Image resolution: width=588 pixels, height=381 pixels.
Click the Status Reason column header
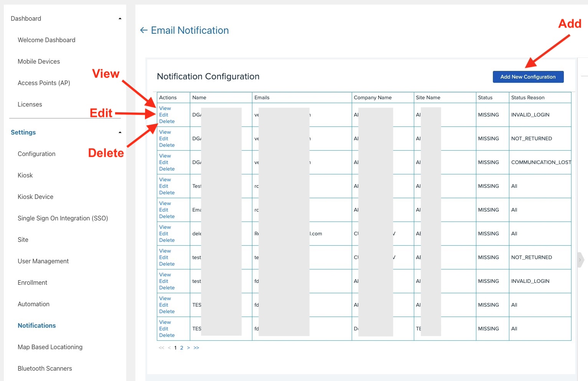pos(528,98)
